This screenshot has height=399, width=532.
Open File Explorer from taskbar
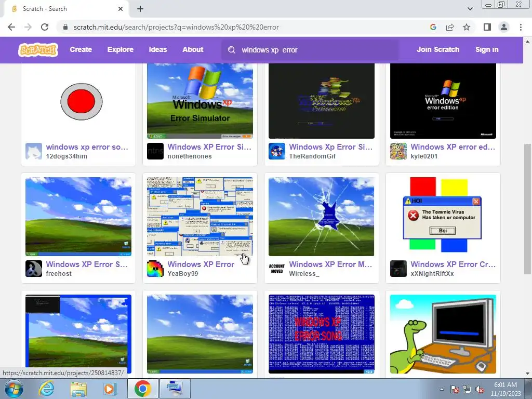pyautogui.click(x=78, y=389)
